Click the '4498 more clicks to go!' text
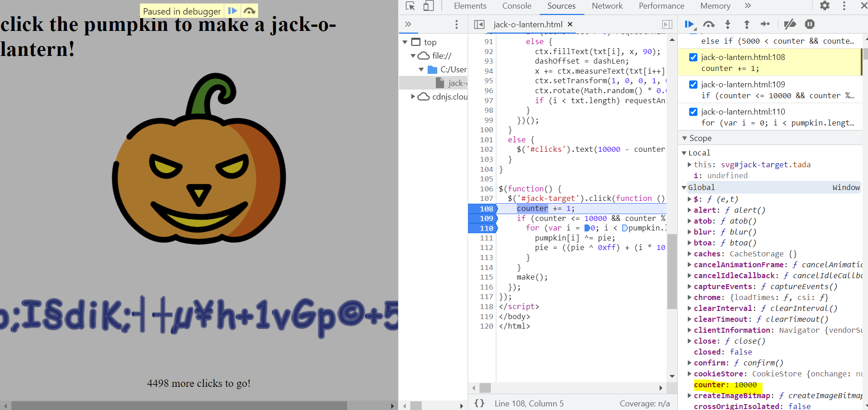Screen dimensions: 868x410 tap(199, 383)
